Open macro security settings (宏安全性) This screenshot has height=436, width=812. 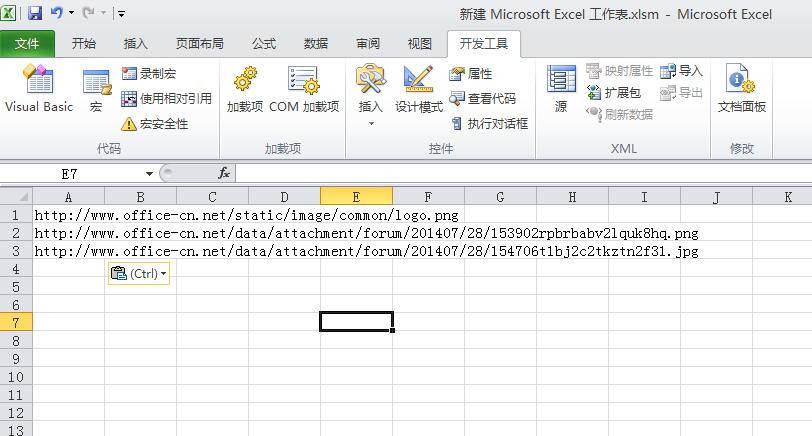pos(155,124)
